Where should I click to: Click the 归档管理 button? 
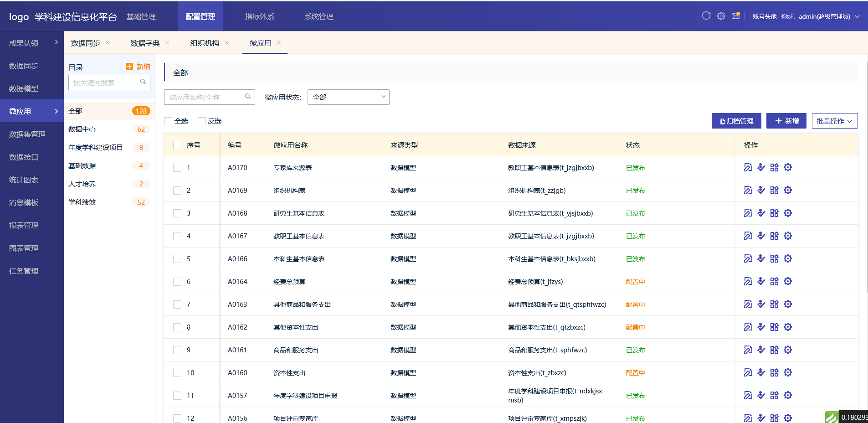click(x=736, y=121)
